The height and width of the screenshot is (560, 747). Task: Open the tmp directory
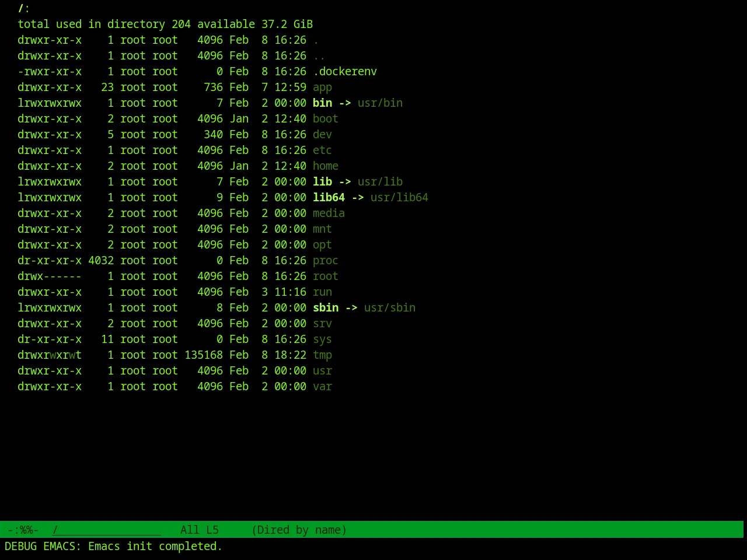[x=322, y=355]
